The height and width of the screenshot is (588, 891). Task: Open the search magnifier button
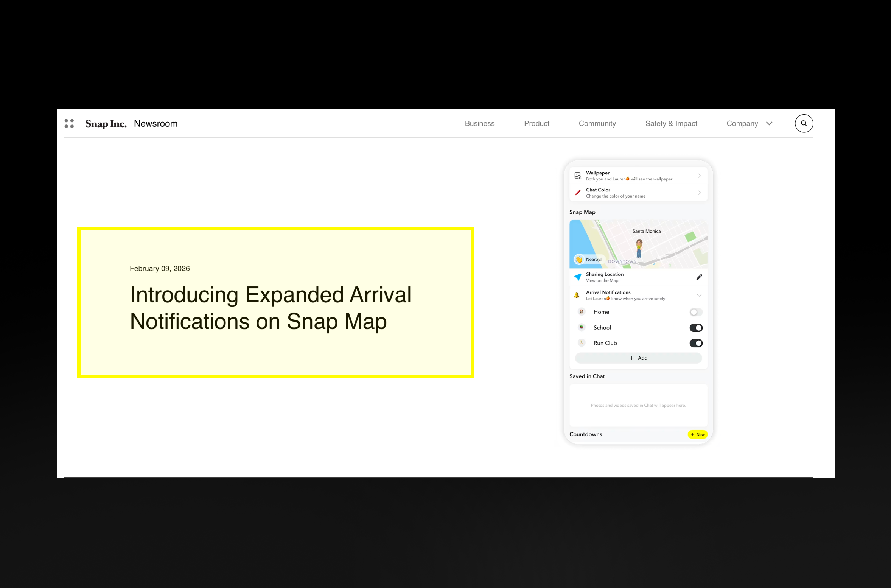coord(804,123)
